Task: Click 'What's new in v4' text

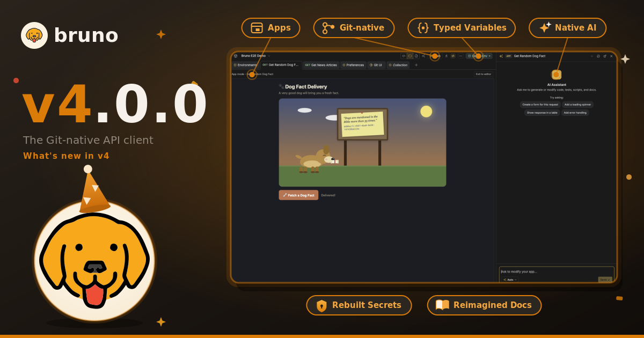Action: click(x=66, y=156)
